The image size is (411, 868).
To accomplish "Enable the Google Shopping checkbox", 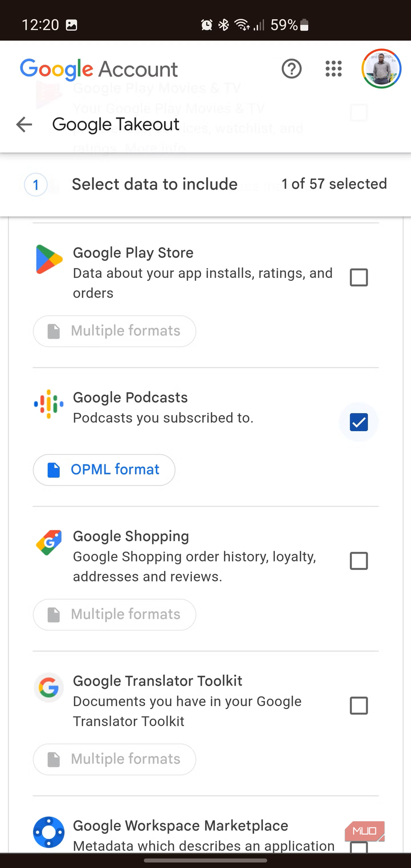I will pyautogui.click(x=359, y=561).
